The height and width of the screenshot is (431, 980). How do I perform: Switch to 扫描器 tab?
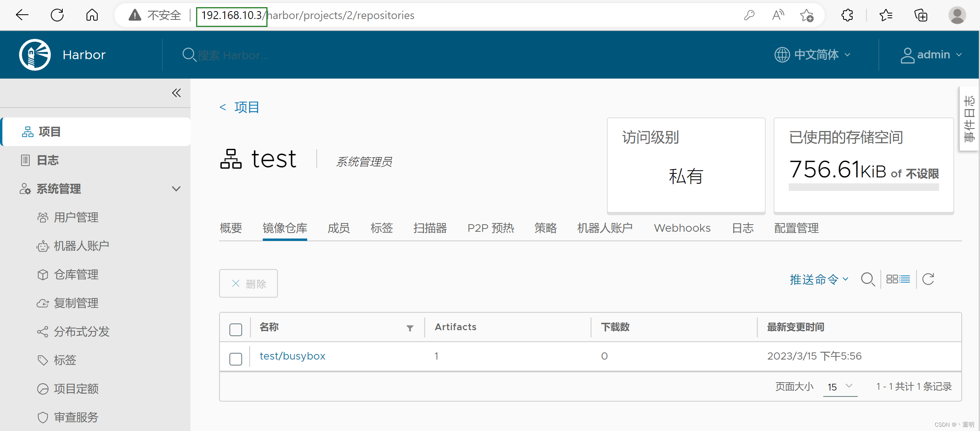(x=430, y=228)
